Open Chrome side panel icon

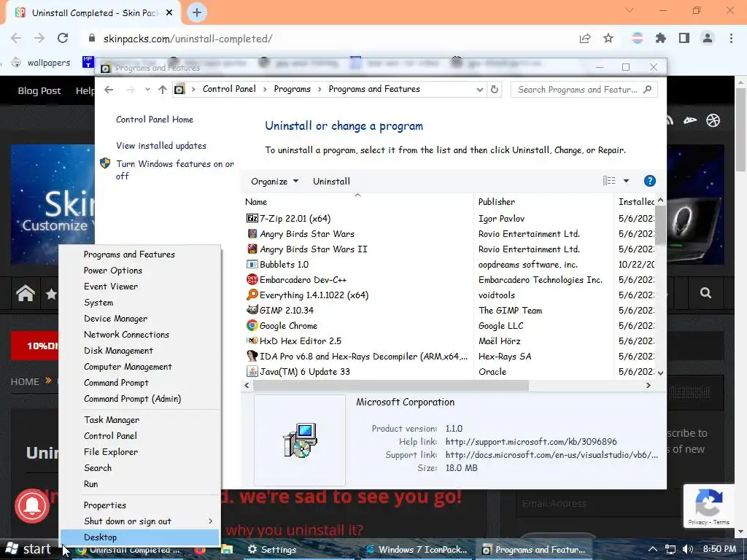coord(684,38)
